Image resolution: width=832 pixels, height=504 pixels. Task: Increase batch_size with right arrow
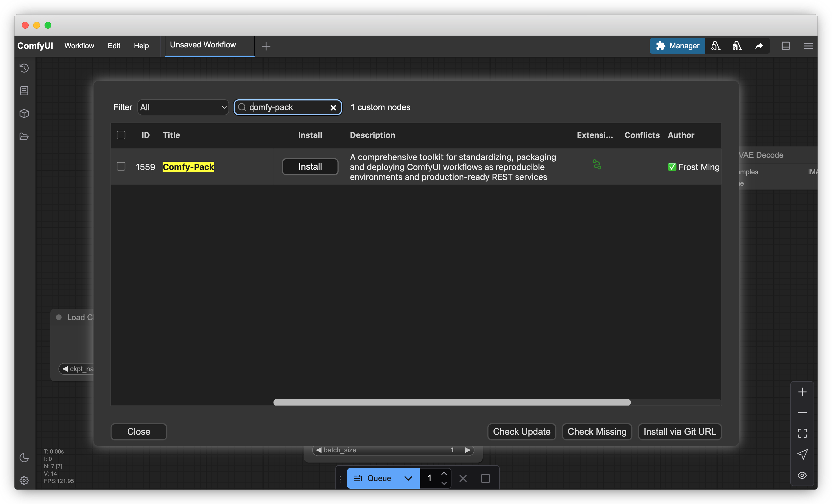(468, 450)
